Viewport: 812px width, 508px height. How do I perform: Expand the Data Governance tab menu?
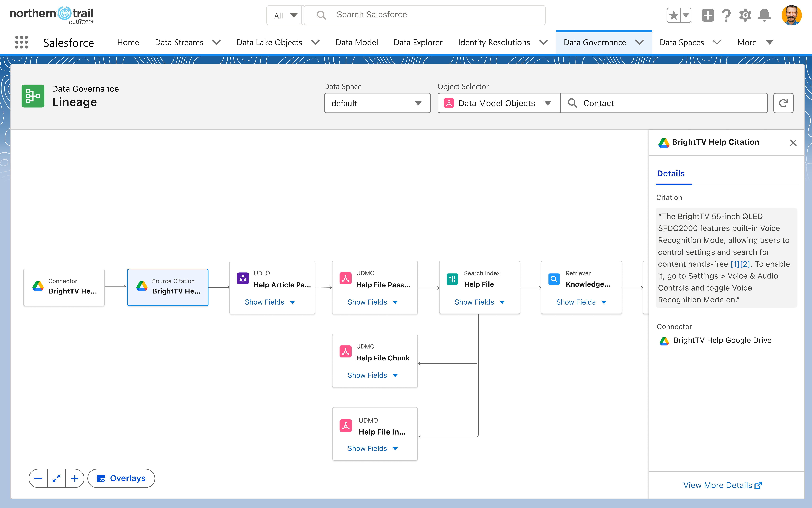click(639, 42)
